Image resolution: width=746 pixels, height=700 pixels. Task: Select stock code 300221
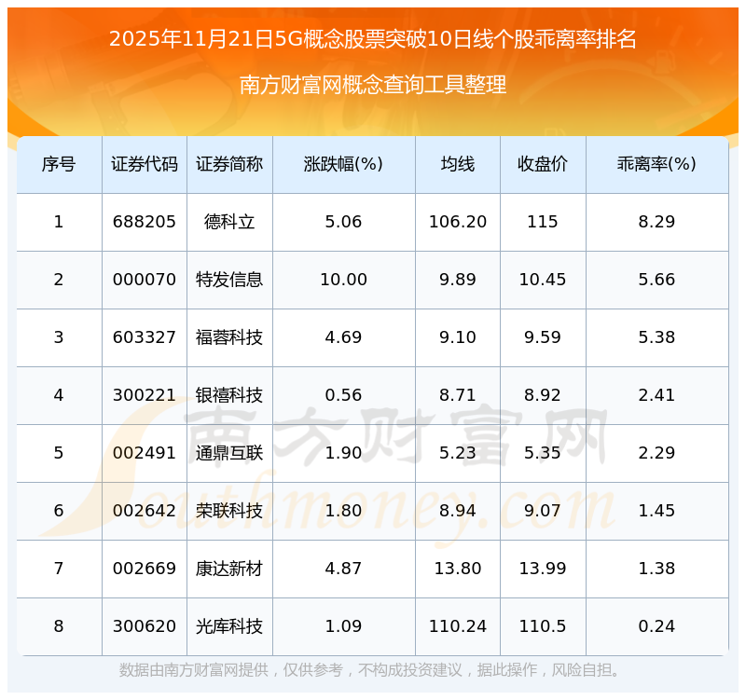(145, 395)
